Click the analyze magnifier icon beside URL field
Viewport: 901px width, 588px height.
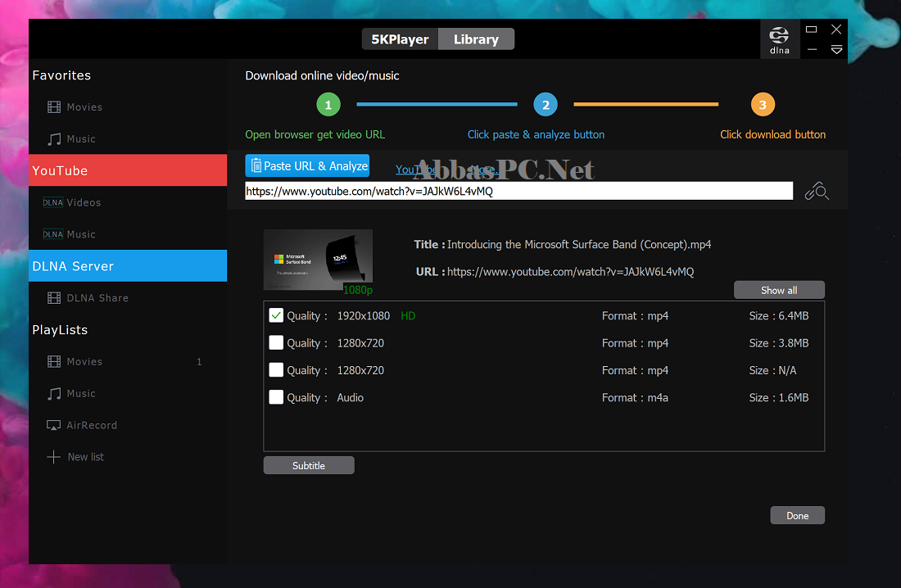click(817, 191)
